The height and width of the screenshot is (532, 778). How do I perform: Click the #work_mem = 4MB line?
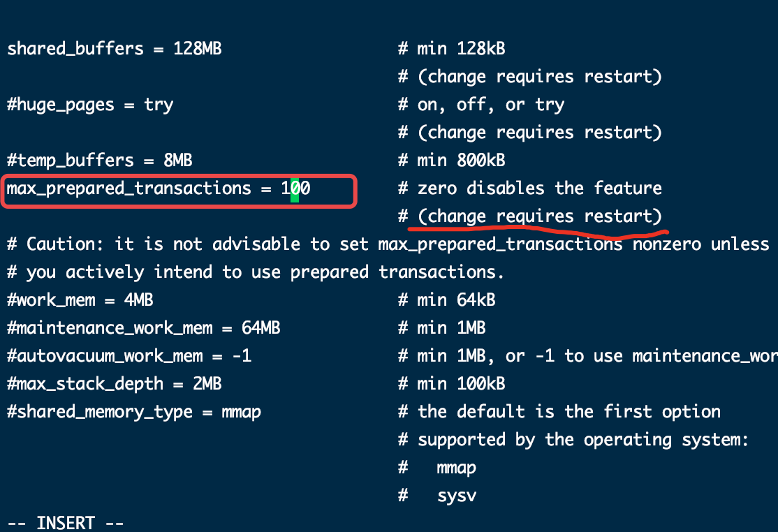pyautogui.click(x=80, y=300)
